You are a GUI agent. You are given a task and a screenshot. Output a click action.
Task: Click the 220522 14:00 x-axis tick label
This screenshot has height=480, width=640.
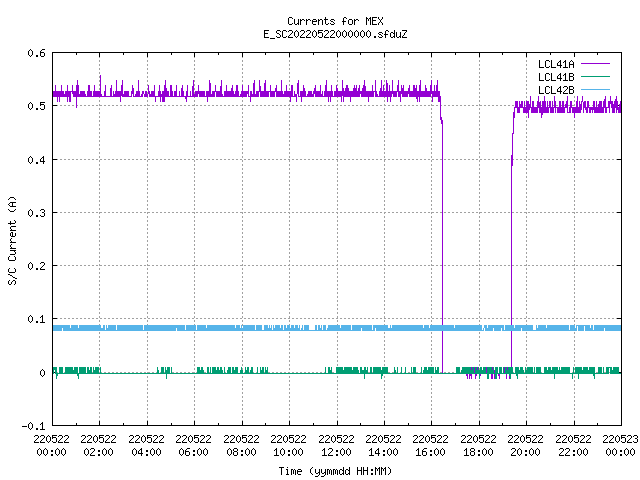pos(383,445)
